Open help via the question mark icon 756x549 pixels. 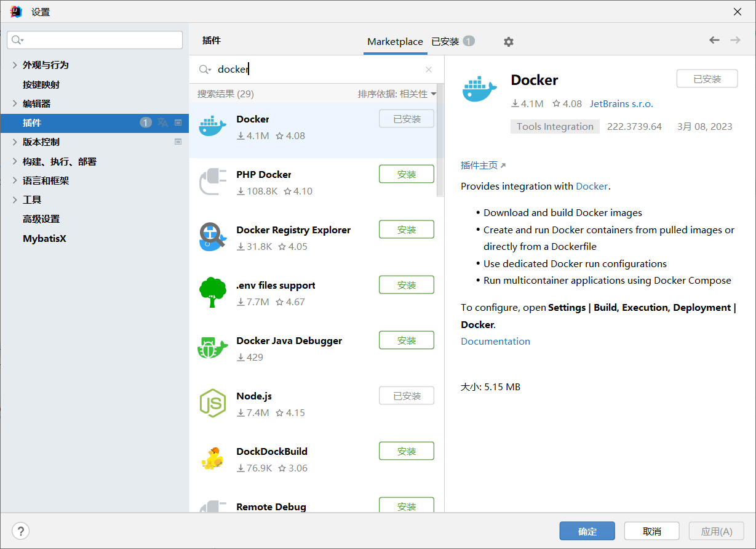pos(20,531)
